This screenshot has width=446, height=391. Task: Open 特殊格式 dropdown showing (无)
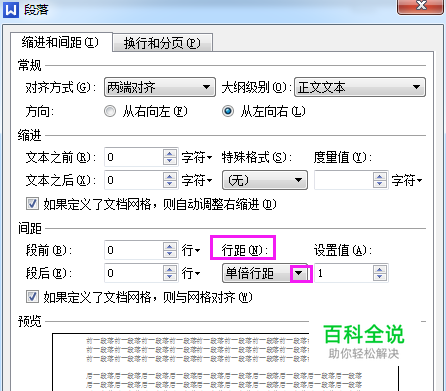265,180
